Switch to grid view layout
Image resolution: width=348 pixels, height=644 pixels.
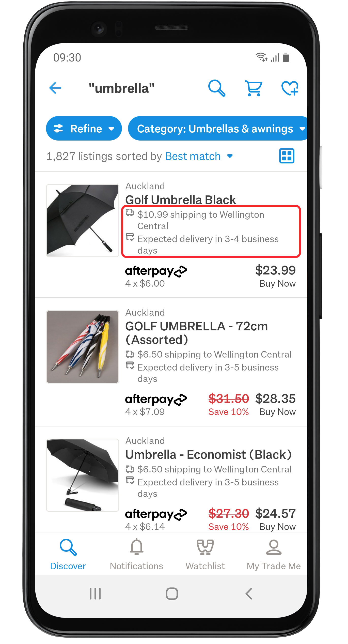[x=287, y=156]
